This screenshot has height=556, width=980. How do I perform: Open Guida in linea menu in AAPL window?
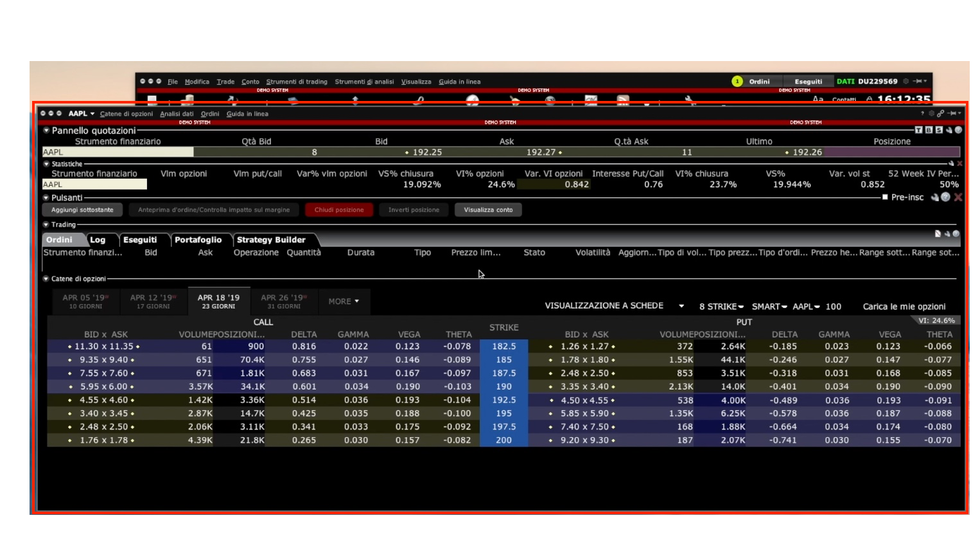(x=247, y=114)
